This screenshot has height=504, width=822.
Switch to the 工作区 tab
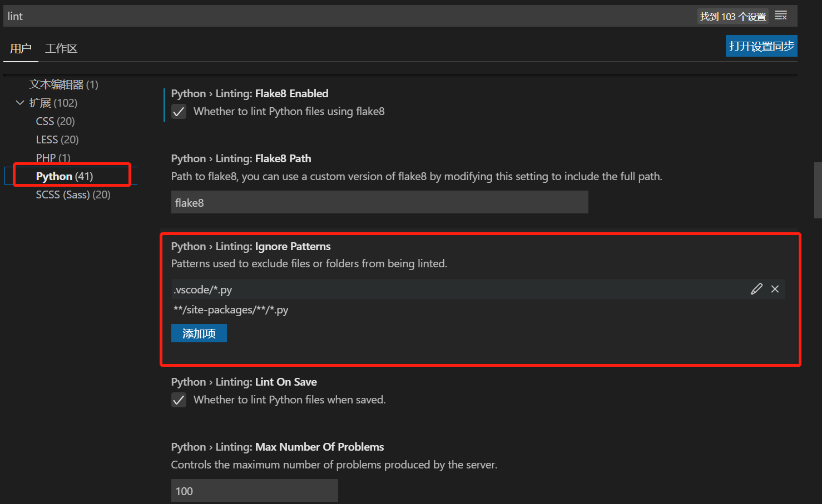click(61, 48)
